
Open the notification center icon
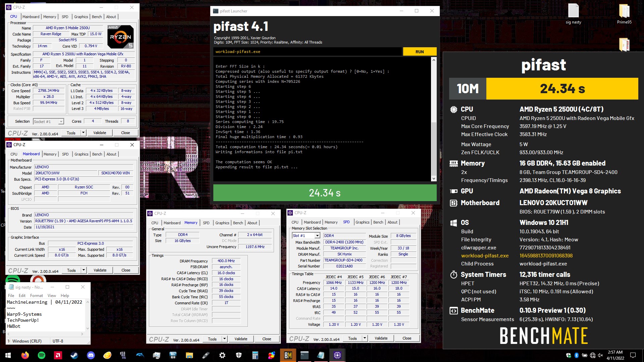tap(633, 355)
